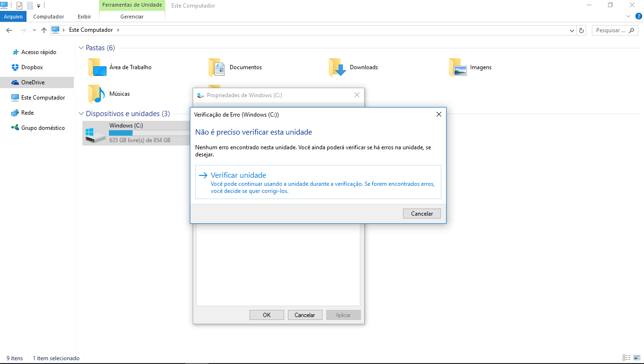Select the Windows (C:) drive icon
The width and height of the screenshot is (644, 364).
95,134
